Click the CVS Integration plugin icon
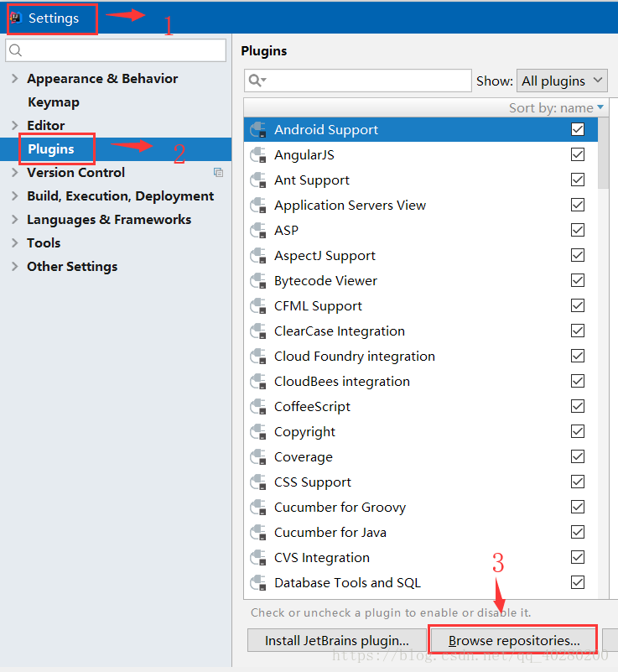 pos(258,558)
